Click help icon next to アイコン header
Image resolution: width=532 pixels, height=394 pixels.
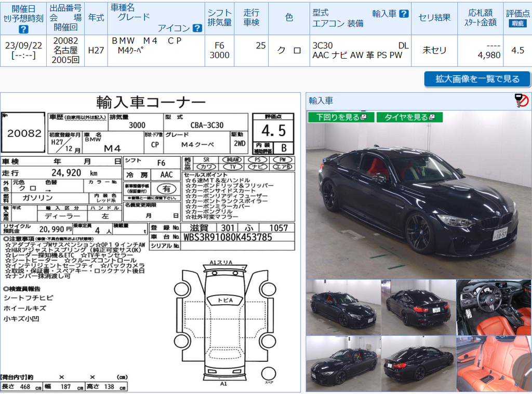point(197,28)
